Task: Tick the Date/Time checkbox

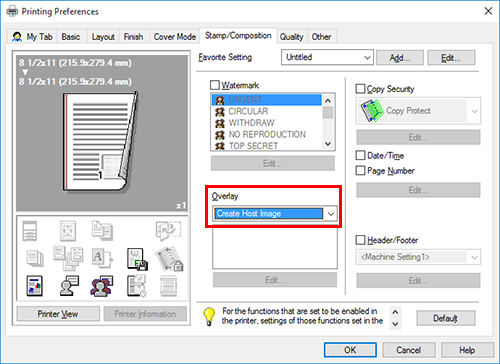Action: (x=360, y=155)
